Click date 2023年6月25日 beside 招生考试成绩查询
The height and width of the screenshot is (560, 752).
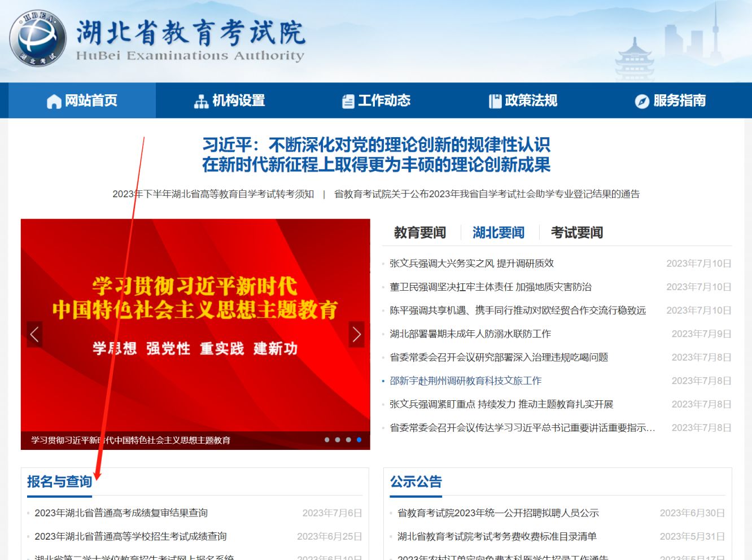(x=330, y=536)
